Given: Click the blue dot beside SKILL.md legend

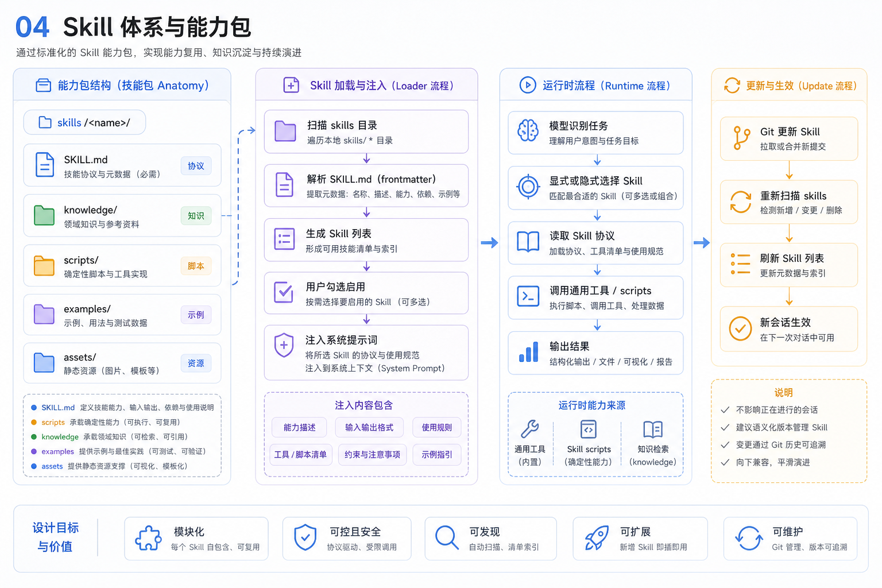Looking at the screenshot, I should point(34,408).
